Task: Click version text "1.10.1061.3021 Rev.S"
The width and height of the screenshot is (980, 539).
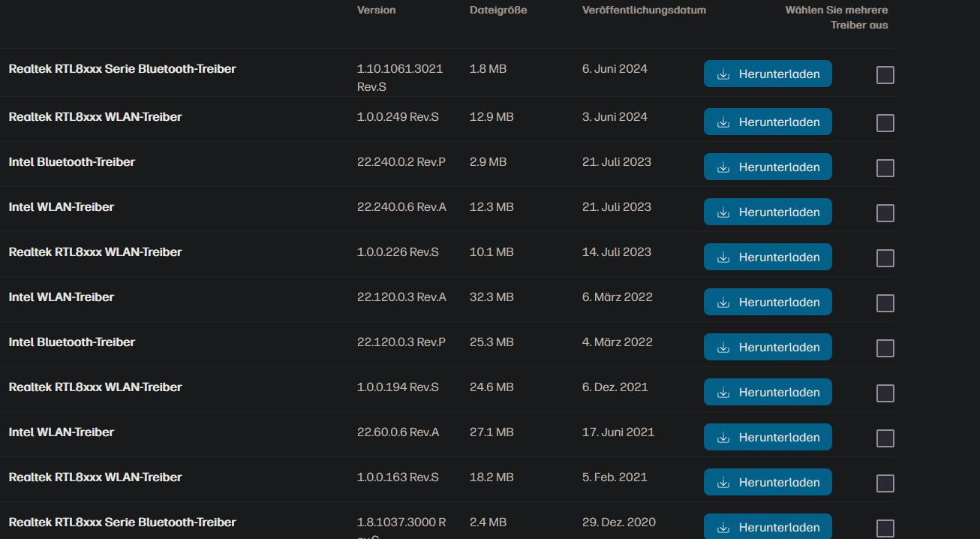Action: (x=400, y=78)
